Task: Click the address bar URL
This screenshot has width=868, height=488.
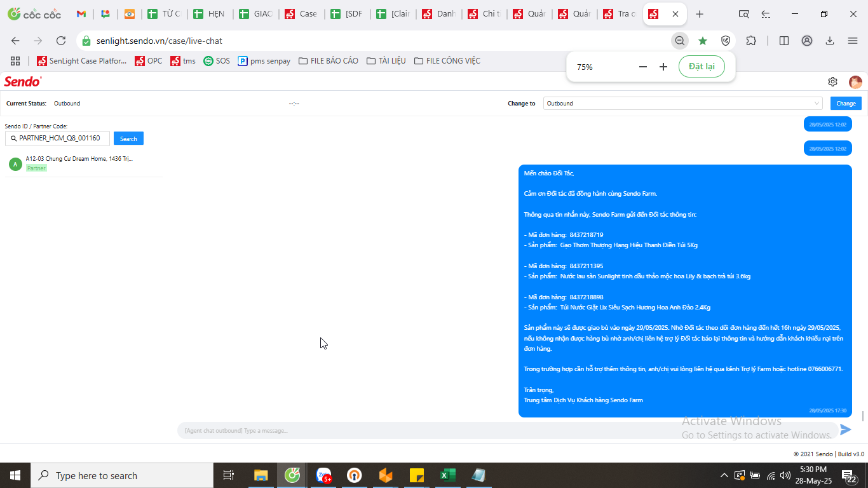Action: [x=159, y=41]
